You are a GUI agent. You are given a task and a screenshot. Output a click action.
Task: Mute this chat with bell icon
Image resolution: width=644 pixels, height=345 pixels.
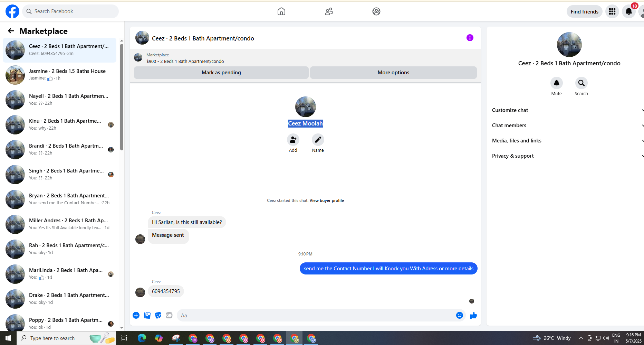(x=557, y=83)
